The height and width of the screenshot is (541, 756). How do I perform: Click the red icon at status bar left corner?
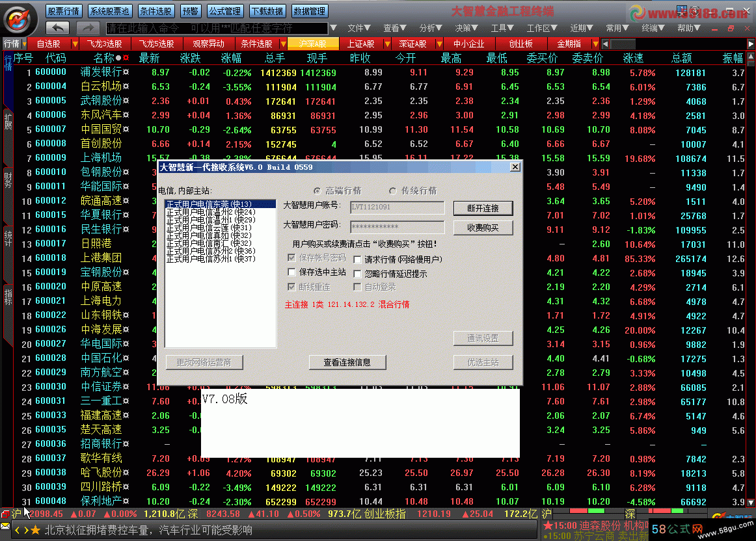[x=5, y=514]
